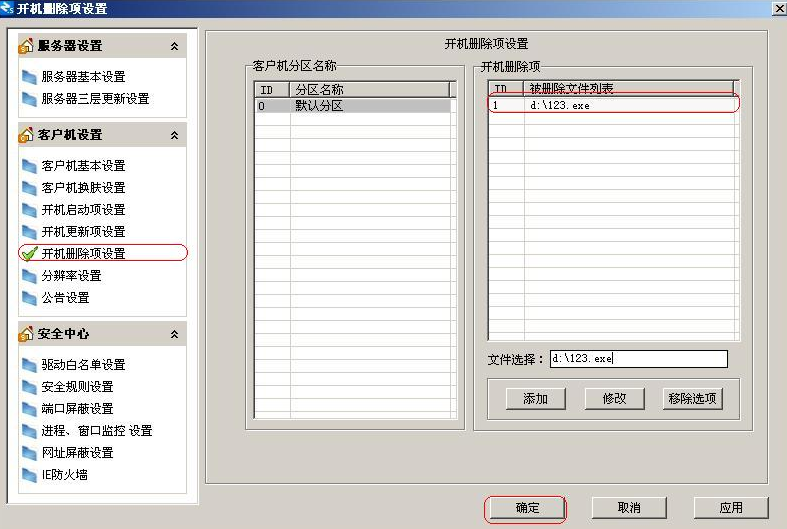
Task: Click the 添加 button
Action: pos(536,399)
